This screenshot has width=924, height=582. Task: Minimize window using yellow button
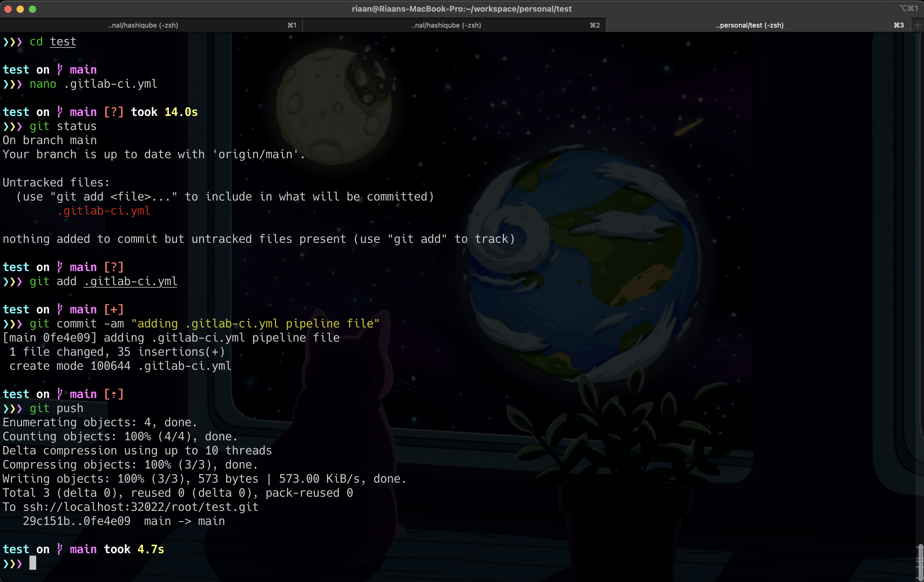tap(20, 9)
